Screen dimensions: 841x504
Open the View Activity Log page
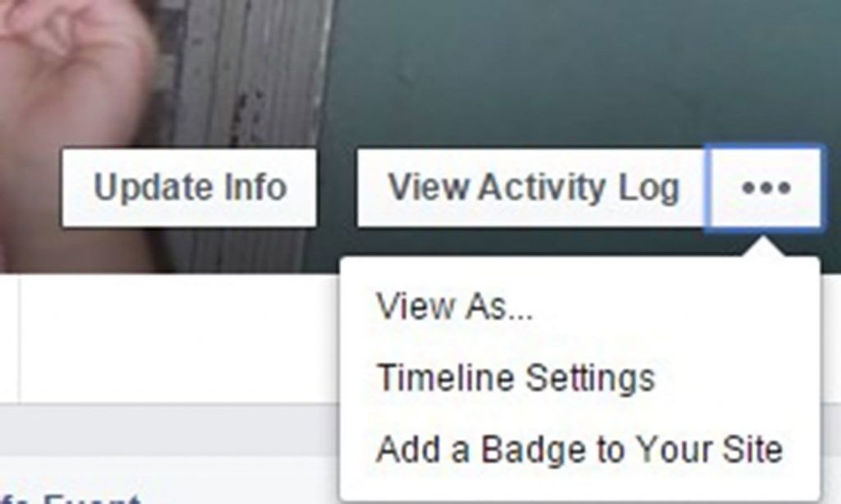[531, 188]
